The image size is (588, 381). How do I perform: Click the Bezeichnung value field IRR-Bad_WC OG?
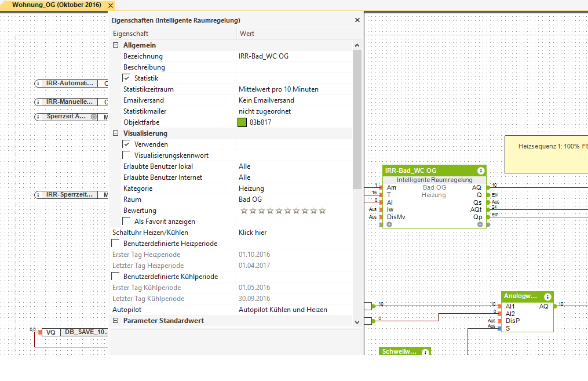pyautogui.click(x=264, y=56)
